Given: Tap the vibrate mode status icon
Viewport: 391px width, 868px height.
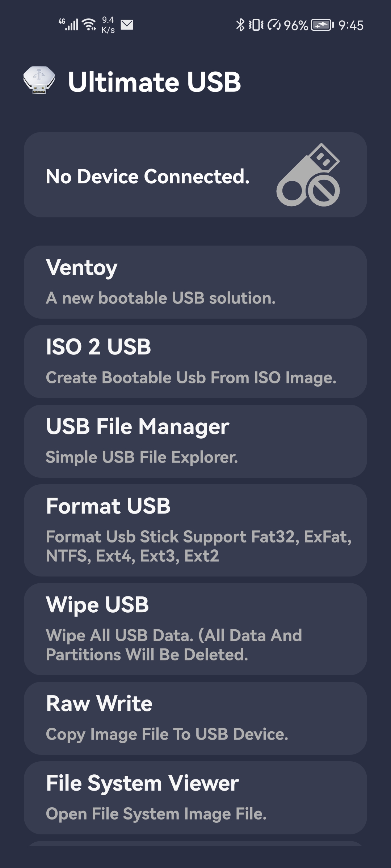Looking at the screenshot, I should 256,25.
